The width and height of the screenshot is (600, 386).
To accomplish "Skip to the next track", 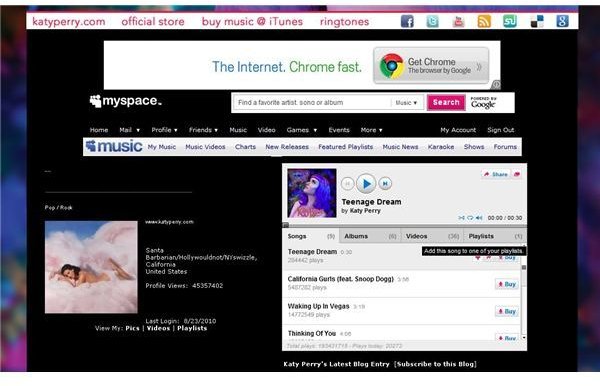I will pos(385,184).
